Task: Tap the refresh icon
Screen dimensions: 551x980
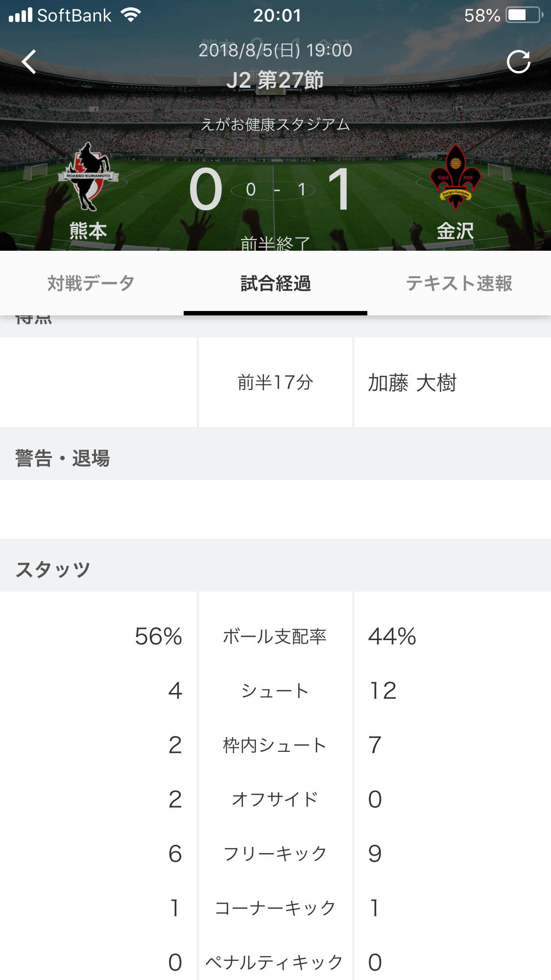Action: (519, 62)
